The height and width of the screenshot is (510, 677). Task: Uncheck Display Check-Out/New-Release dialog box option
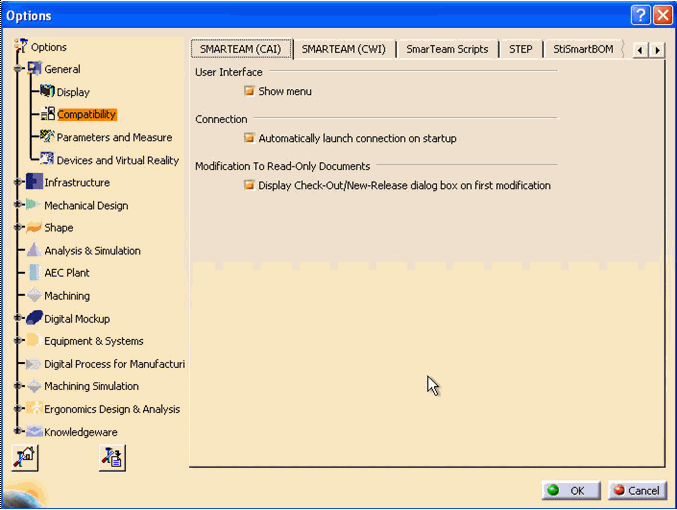coord(250,185)
